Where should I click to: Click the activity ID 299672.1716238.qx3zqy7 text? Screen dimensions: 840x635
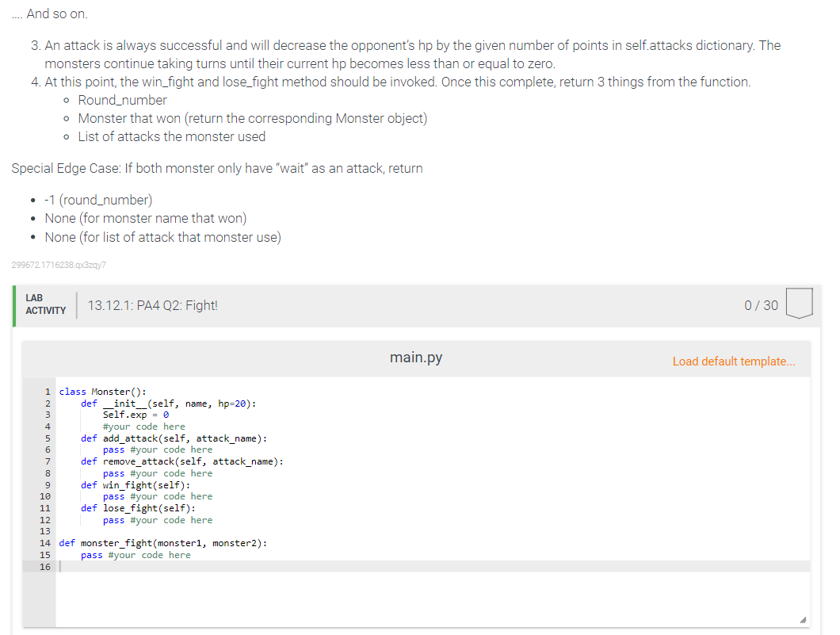point(59,263)
